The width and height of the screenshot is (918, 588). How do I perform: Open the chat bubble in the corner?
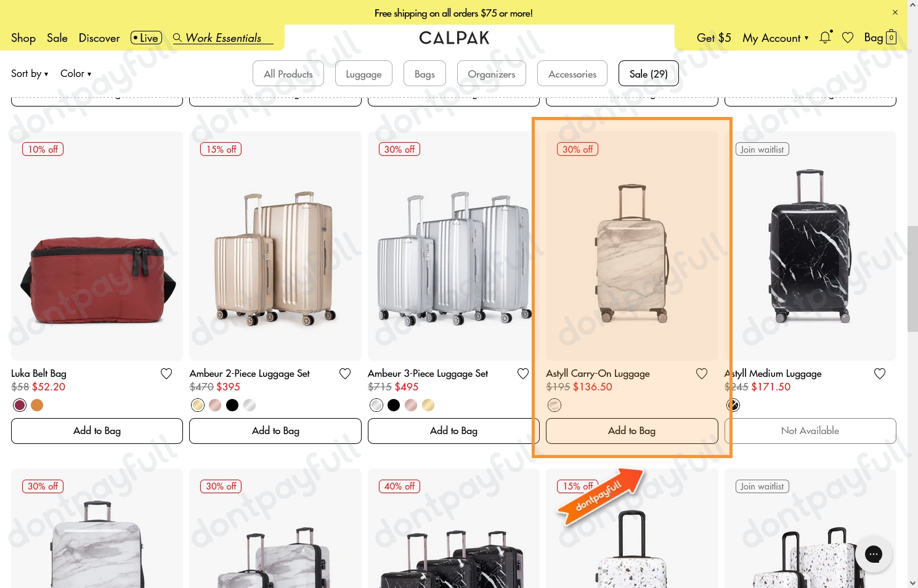[874, 554]
